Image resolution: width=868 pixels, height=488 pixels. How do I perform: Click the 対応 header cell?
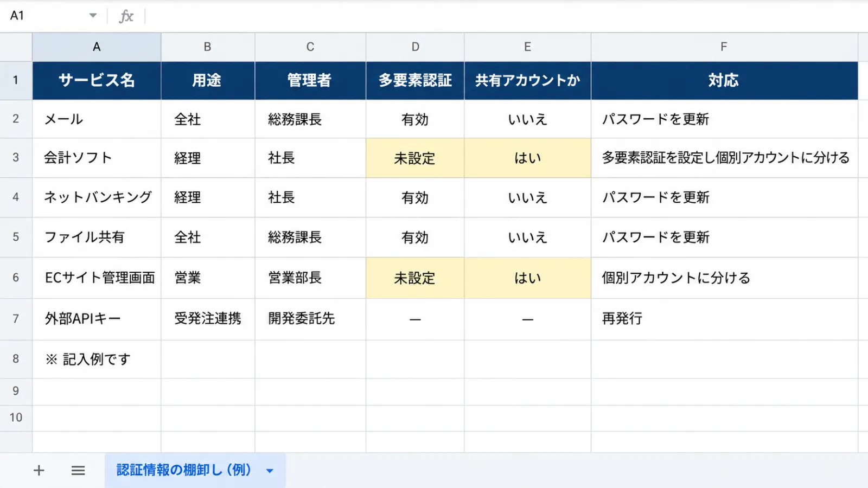tap(724, 80)
